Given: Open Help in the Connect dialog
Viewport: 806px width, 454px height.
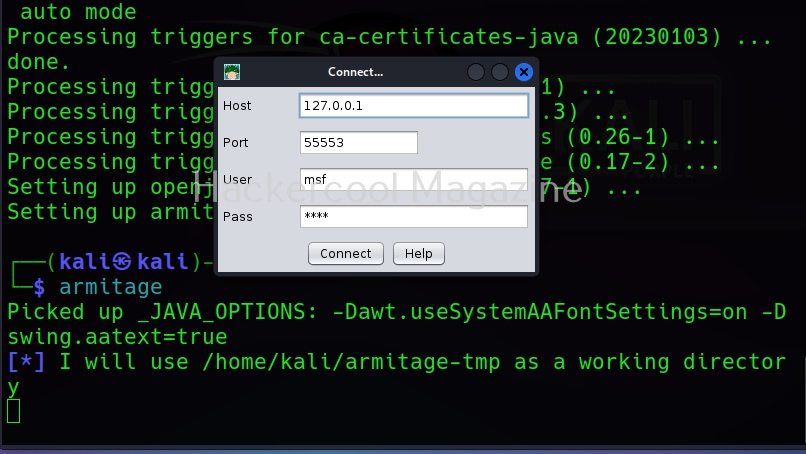Looking at the screenshot, I should coord(418,253).
